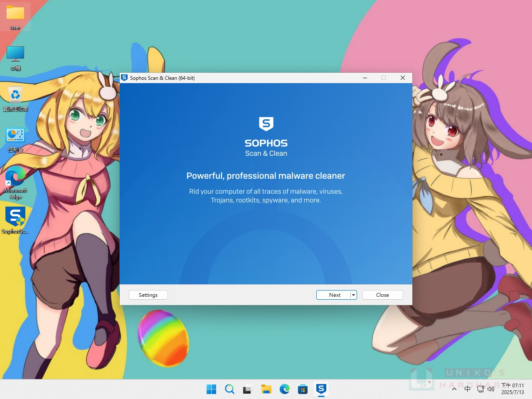Image resolution: width=532 pixels, height=399 pixels.
Task: Select the 本機 (This PC) desktop icon
Action: click(15, 58)
